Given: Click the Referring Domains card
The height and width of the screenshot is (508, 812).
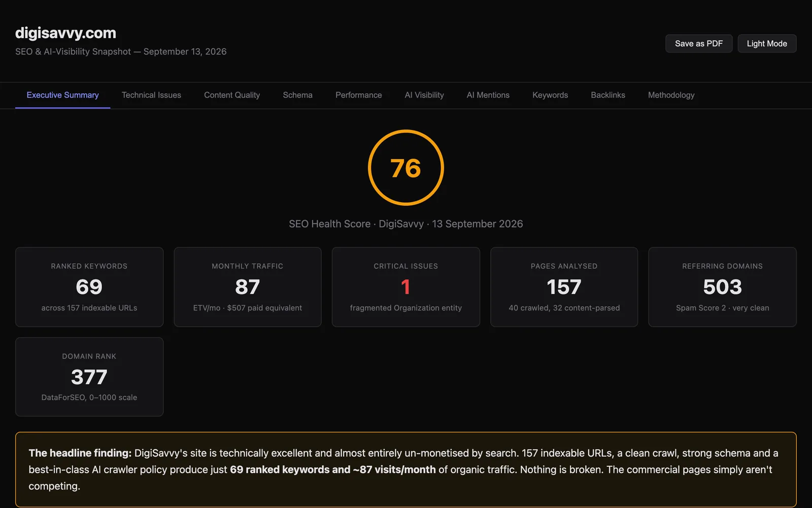Looking at the screenshot, I should point(722,287).
